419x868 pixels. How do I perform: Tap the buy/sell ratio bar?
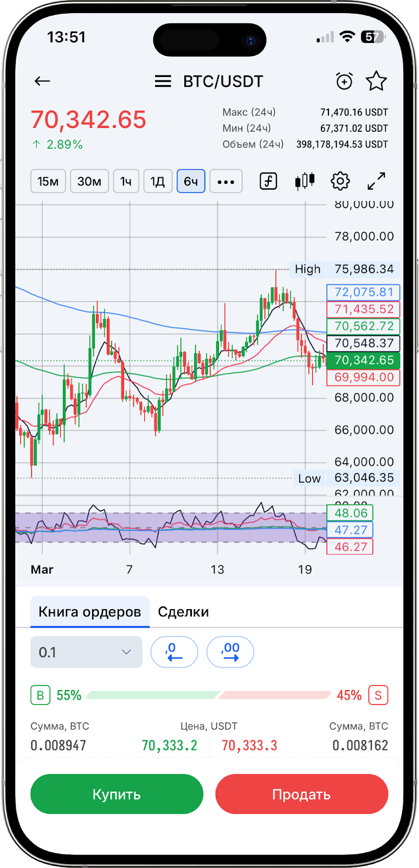[x=209, y=695]
